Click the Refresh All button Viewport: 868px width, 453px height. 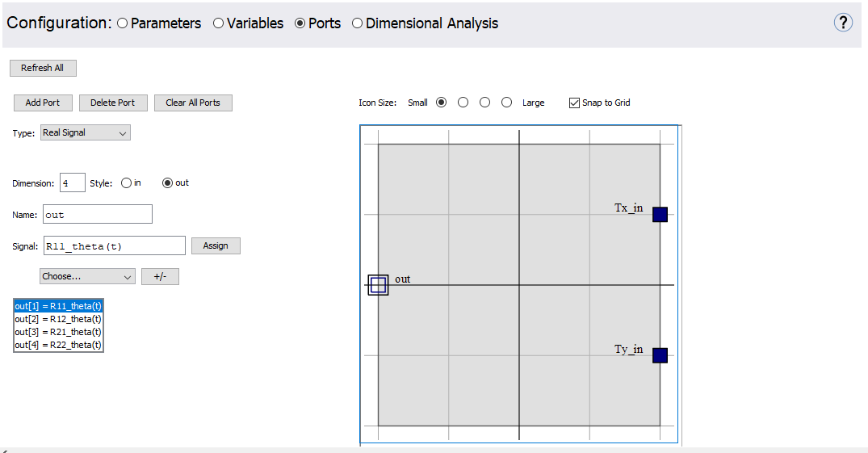(43, 68)
